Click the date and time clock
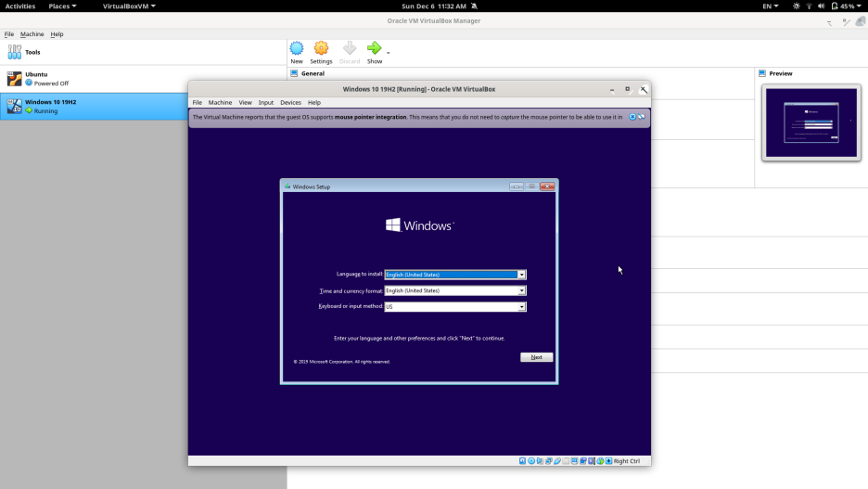The height and width of the screenshot is (489, 868). pos(434,6)
